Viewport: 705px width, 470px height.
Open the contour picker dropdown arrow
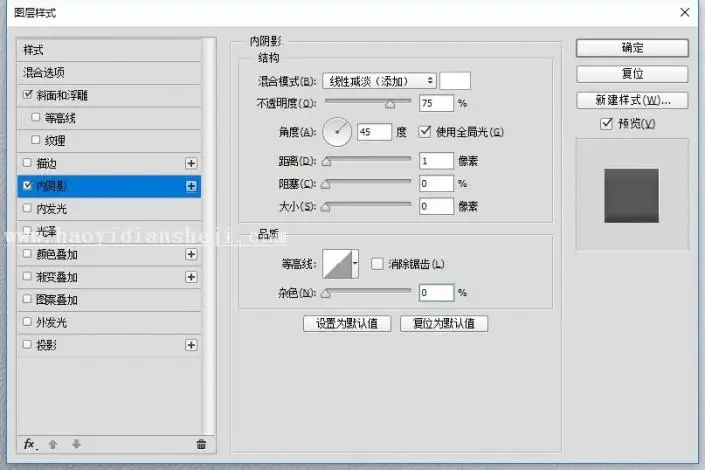tap(355, 264)
